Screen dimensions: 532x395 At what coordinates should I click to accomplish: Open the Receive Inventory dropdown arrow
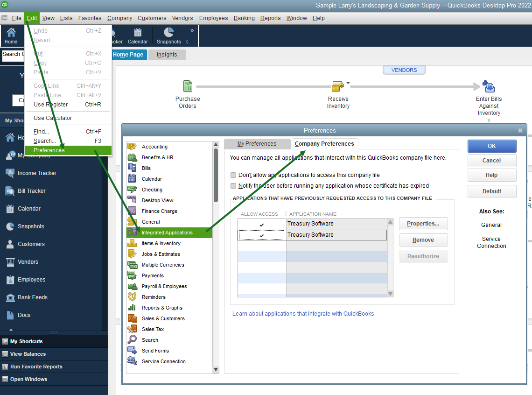coord(348,83)
